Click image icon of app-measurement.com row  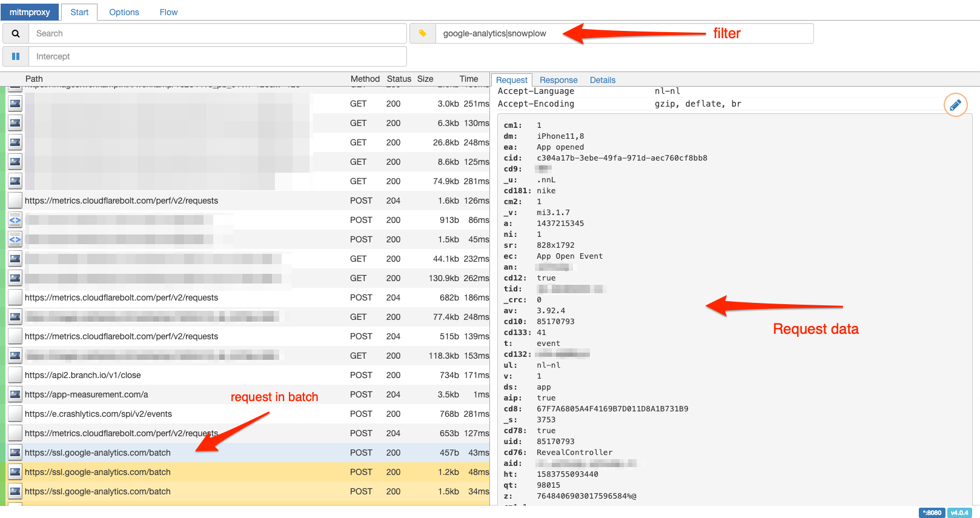(x=15, y=394)
